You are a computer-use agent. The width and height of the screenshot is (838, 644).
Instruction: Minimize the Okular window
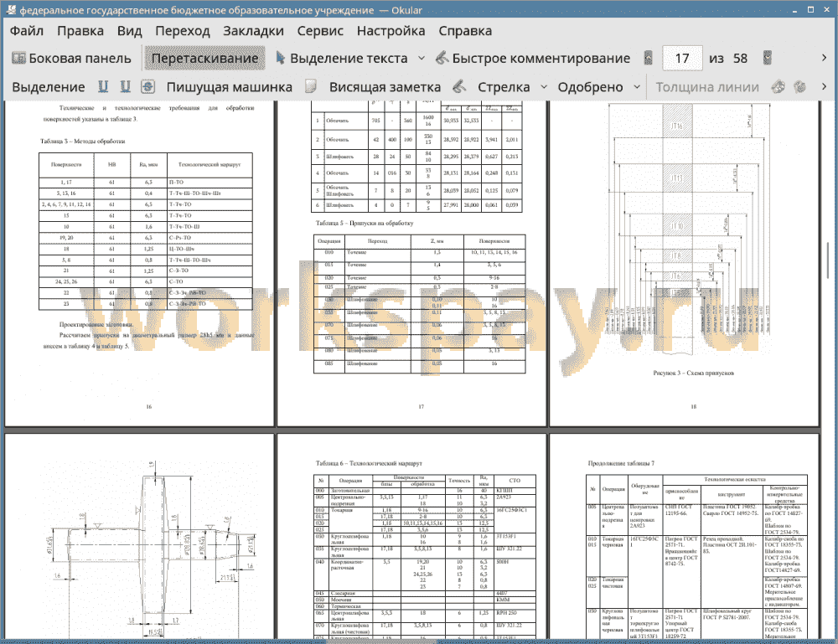coord(794,10)
